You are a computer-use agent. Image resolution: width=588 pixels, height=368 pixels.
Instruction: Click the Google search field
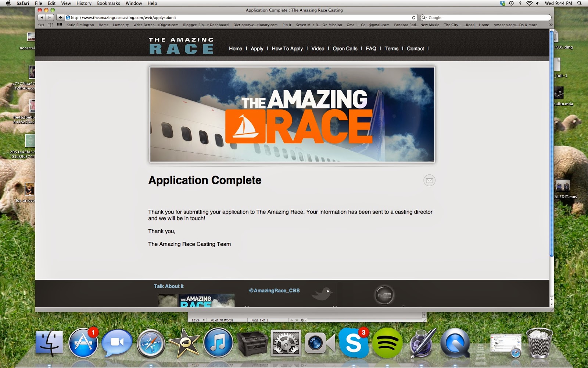point(485,17)
